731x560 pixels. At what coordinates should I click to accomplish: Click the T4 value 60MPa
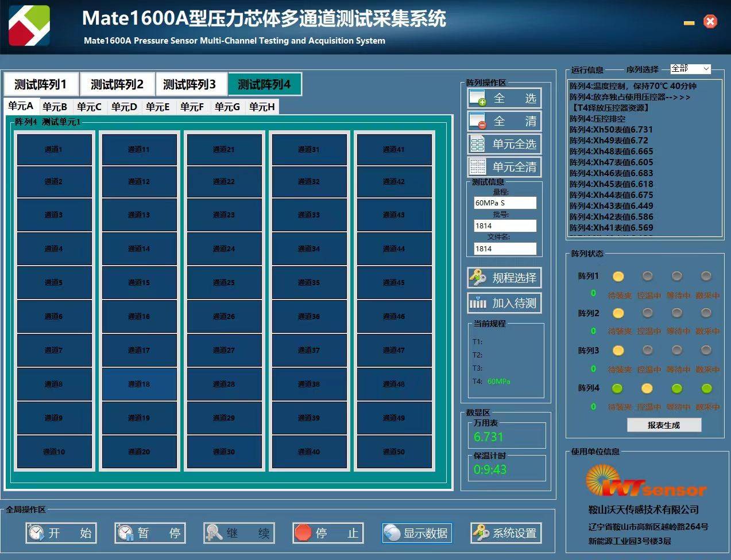pyautogui.click(x=498, y=381)
